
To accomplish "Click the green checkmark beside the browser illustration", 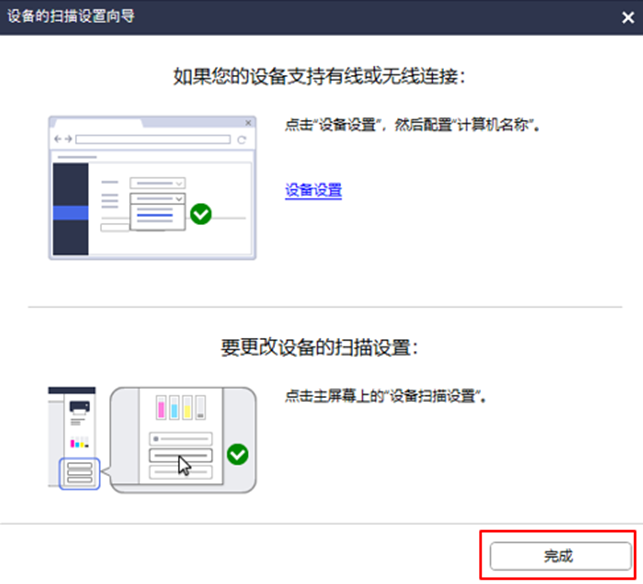I will tap(201, 214).
